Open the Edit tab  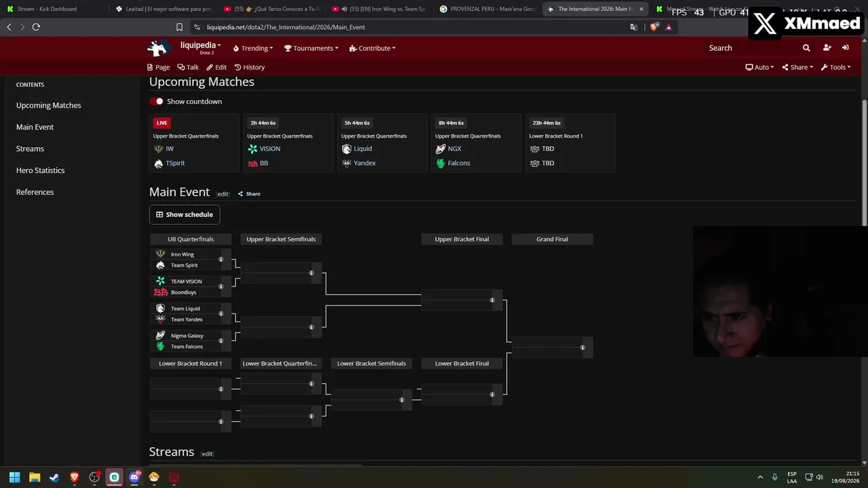217,67
